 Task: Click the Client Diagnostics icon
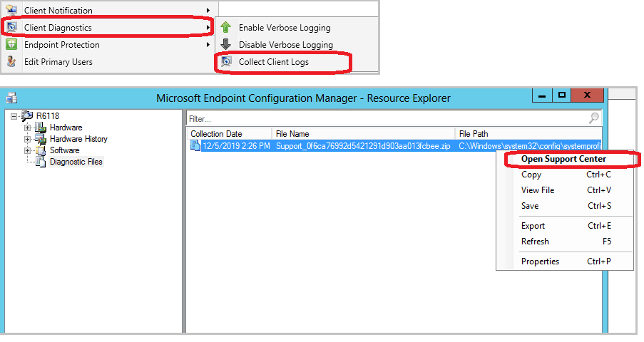(11, 28)
